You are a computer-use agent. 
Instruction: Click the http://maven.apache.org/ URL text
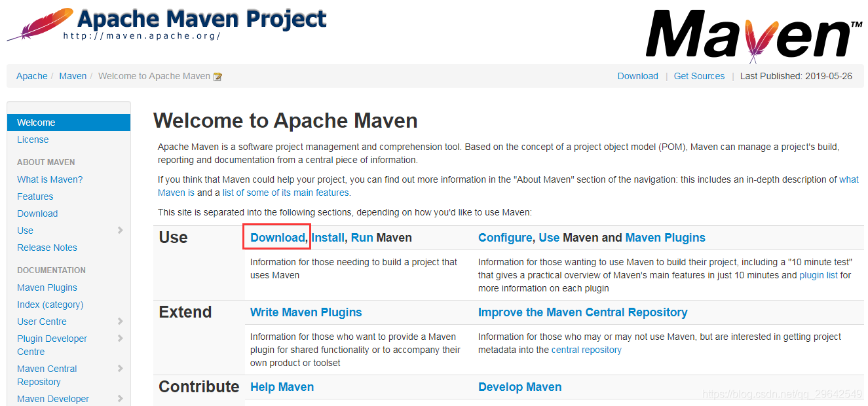(142, 35)
